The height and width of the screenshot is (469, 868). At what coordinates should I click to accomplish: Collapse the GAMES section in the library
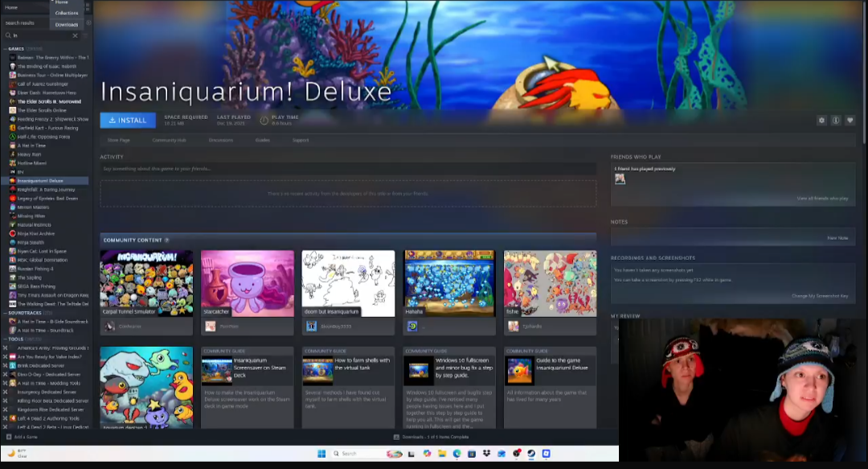(x=5, y=49)
